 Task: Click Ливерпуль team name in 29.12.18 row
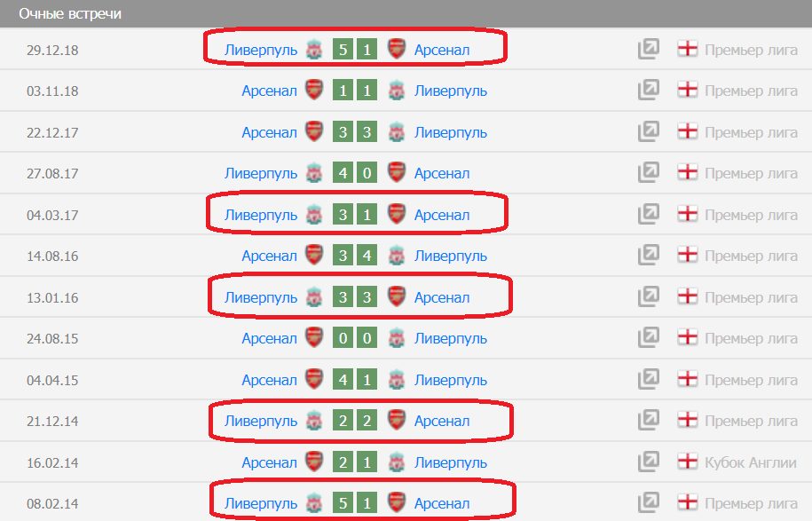(x=261, y=50)
